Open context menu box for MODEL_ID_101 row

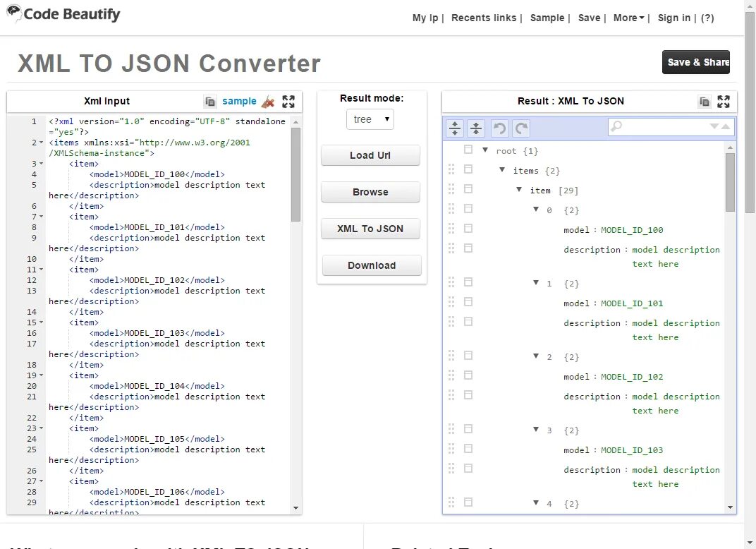(x=468, y=302)
